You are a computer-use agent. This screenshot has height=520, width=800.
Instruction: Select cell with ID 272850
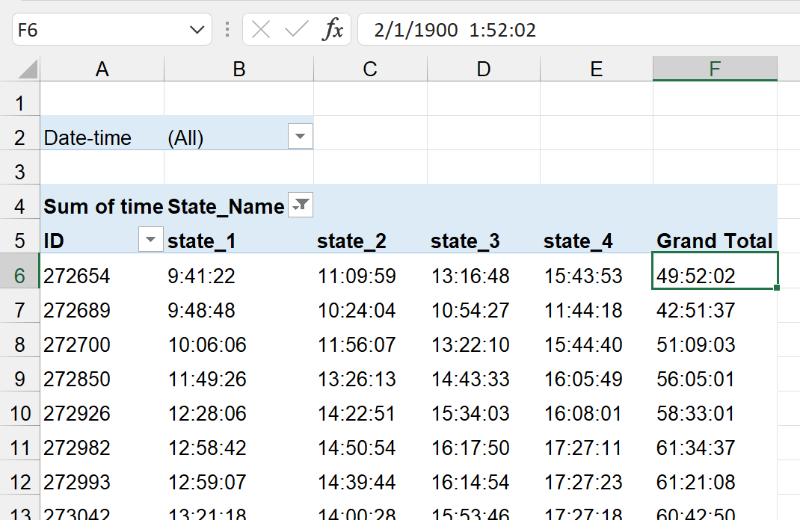[x=77, y=379]
